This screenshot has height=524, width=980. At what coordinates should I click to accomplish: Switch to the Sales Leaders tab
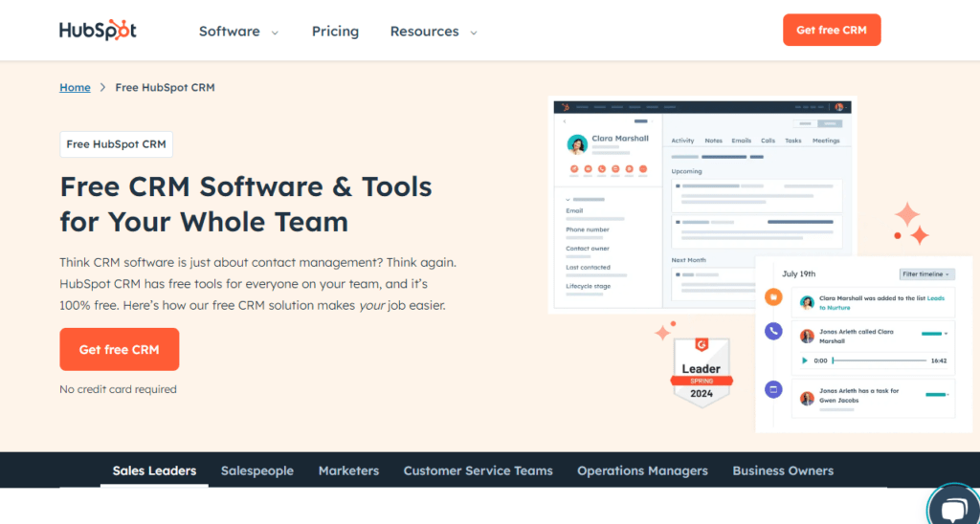(154, 470)
